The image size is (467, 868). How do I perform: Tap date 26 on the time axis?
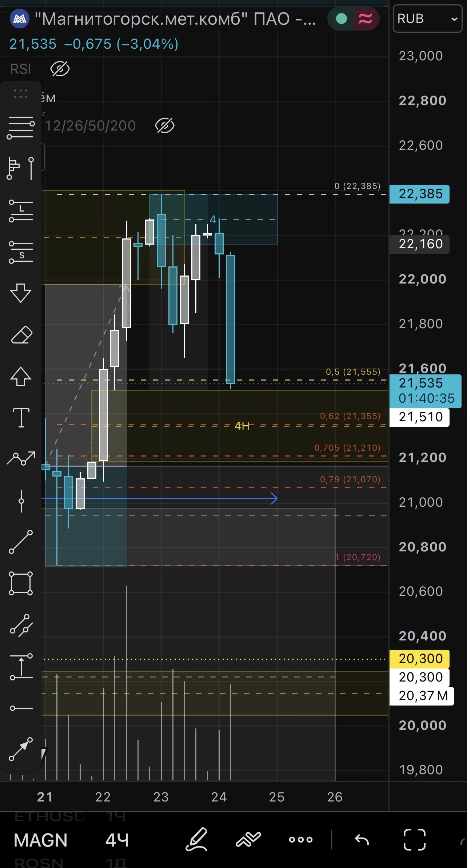click(335, 797)
